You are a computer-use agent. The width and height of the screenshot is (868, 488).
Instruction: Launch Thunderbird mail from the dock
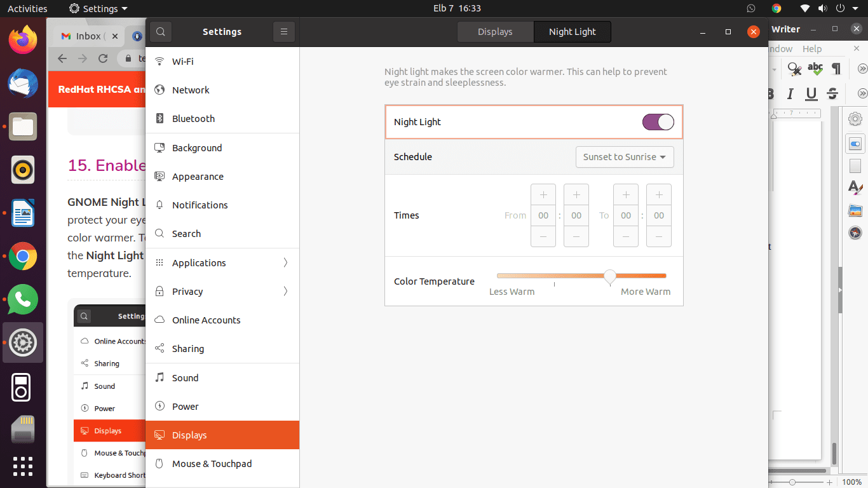click(23, 83)
